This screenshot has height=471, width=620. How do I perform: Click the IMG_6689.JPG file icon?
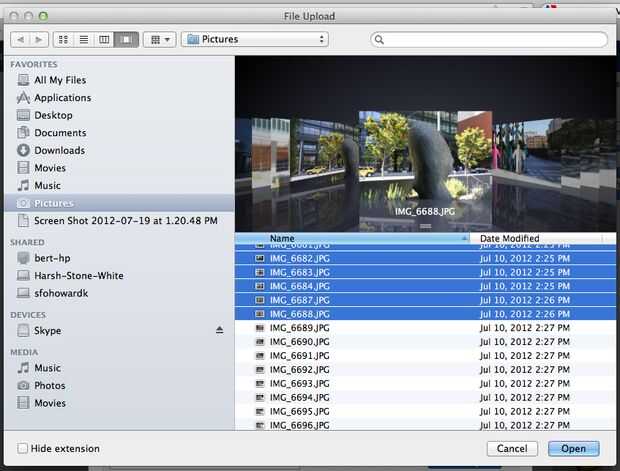260,328
